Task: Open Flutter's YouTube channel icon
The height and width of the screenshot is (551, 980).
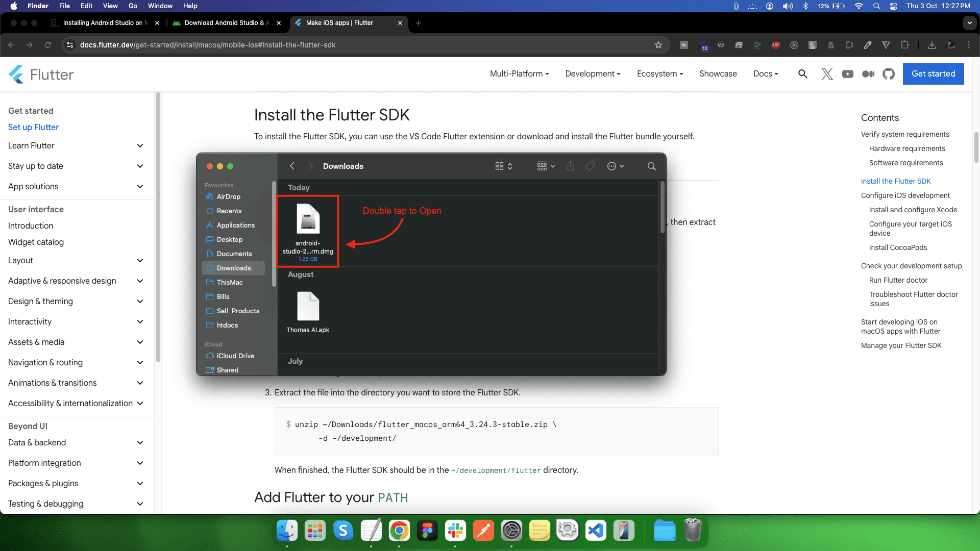Action: tap(848, 74)
